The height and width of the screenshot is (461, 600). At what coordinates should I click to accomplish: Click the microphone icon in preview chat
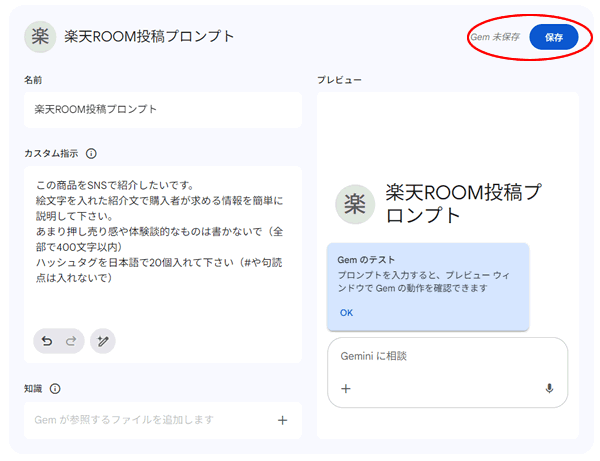[549, 389]
